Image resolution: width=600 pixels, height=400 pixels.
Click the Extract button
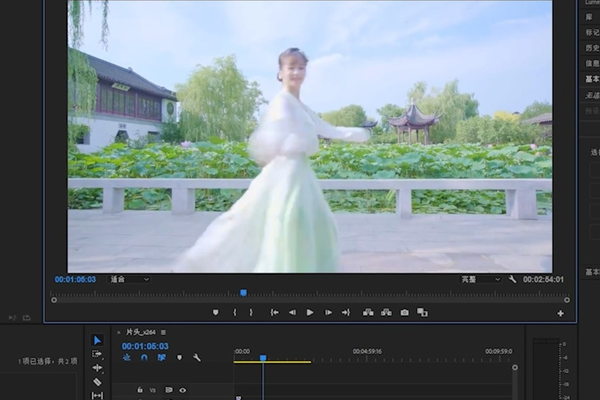pos(386,313)
